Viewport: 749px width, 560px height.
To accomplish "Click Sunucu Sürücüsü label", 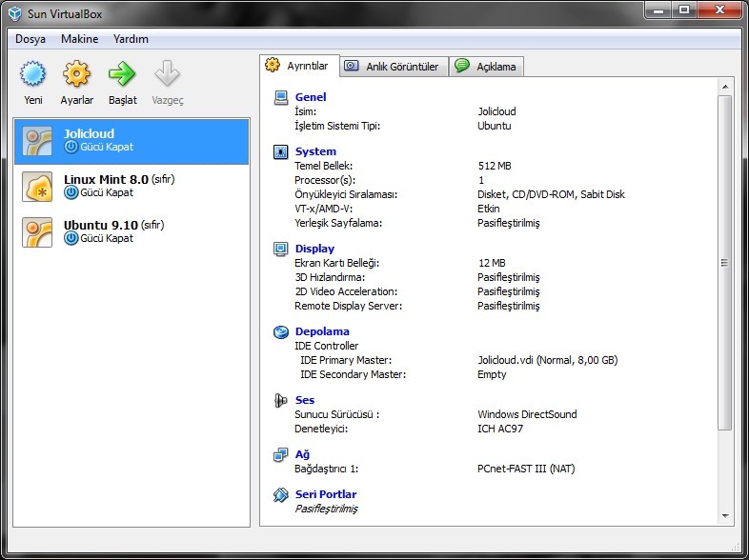I will [x=336, y=414].
